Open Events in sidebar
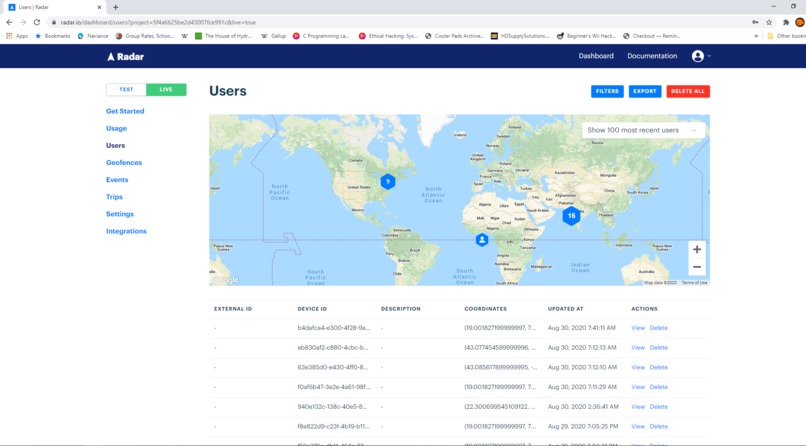The height and width of the screenshot is (446, 806). tap(117, 180)
